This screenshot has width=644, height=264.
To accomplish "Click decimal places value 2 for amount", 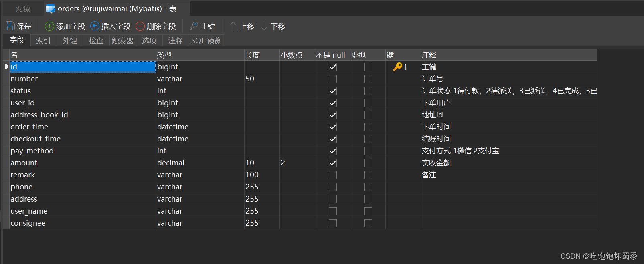I will (x=297, y=163).
